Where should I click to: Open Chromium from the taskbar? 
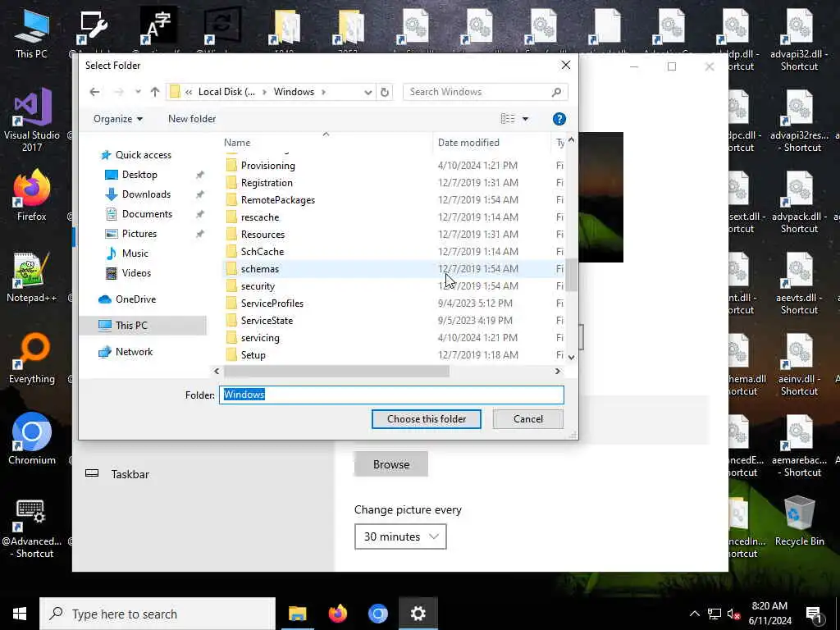tap(377, 614)
